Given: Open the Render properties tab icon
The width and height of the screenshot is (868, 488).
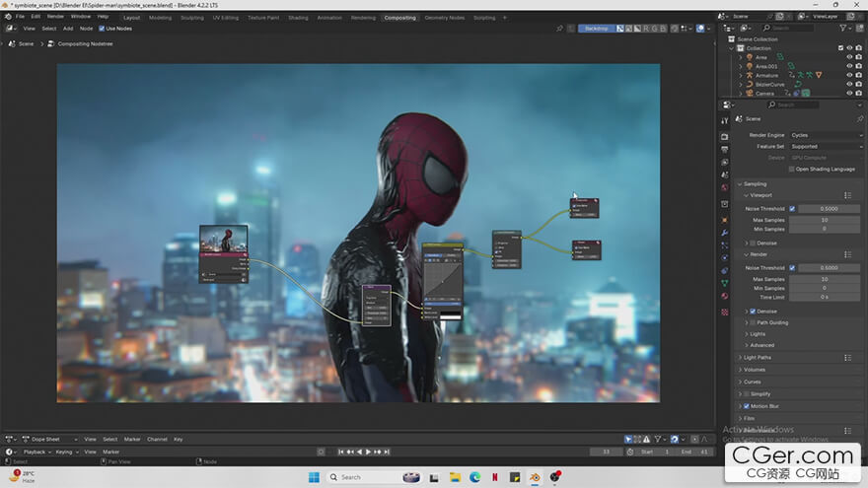Looking at the screenshot, I should click(725, 136).
